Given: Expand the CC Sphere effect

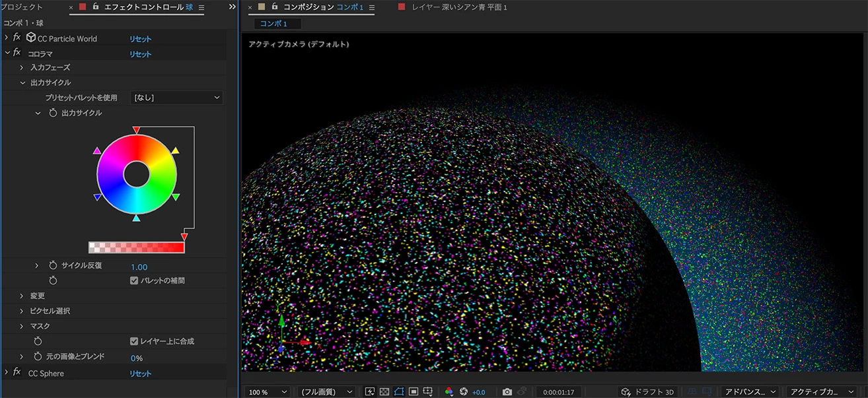Looking at the screenshot, I should [7, 373].
